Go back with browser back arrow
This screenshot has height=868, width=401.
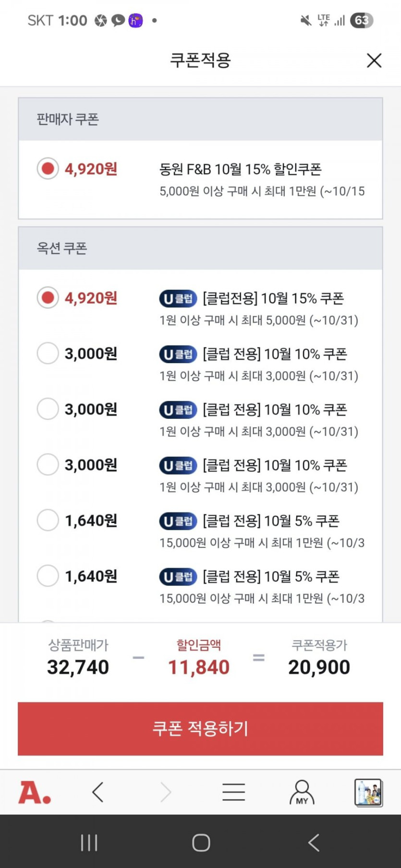98,792
